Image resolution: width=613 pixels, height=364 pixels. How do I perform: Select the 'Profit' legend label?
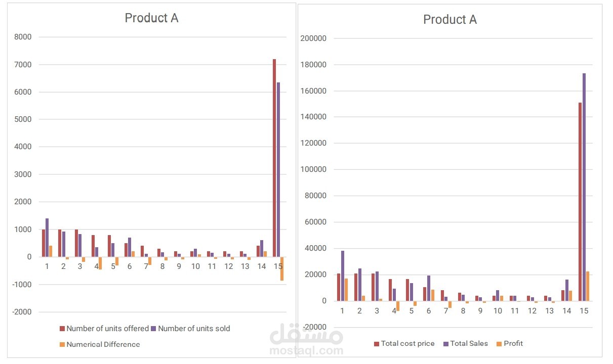(x=513, y=344)
